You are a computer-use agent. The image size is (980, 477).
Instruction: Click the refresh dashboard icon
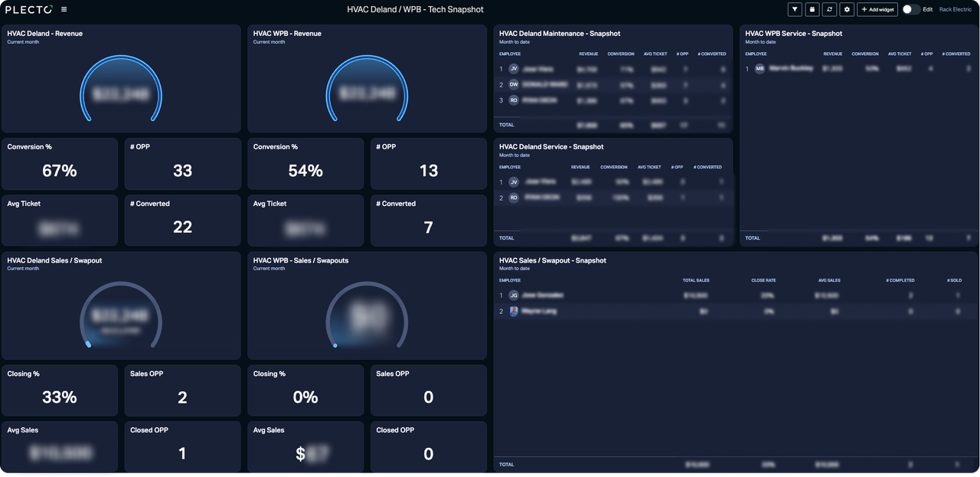point(829,10)
